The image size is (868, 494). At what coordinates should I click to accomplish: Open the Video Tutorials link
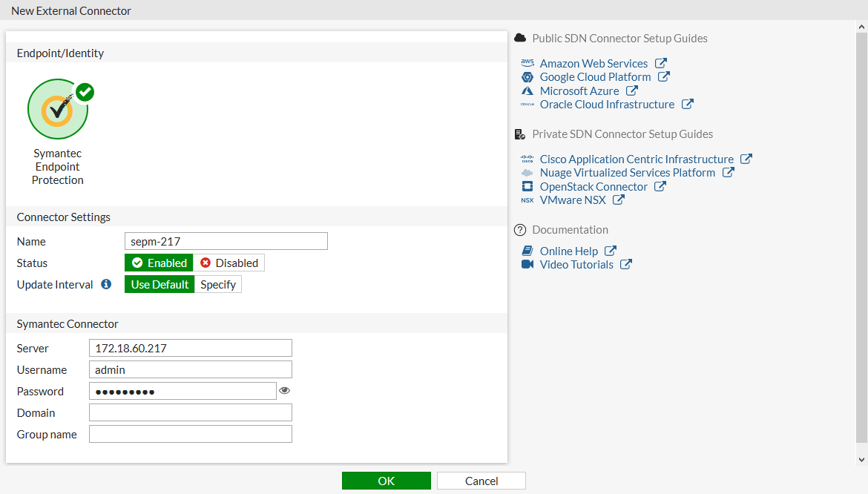[576, 264]
